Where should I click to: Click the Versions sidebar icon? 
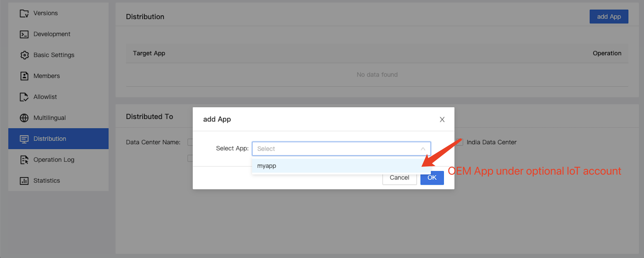coord(24,13)
